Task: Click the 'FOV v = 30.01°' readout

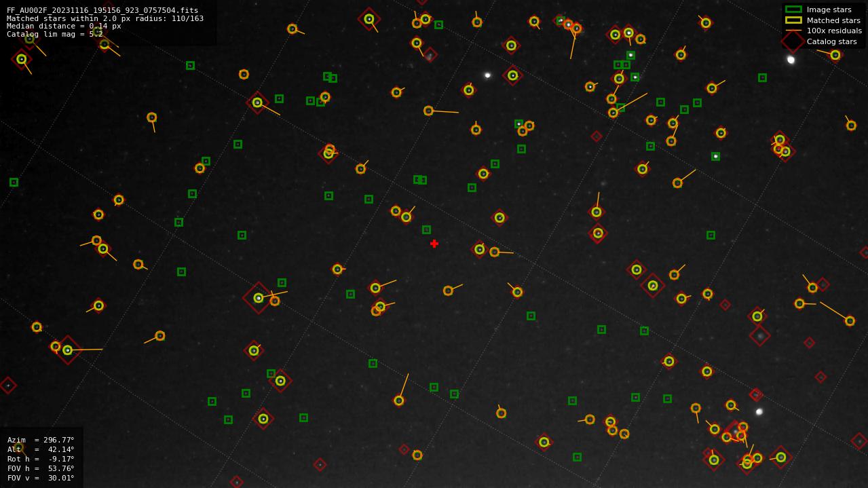Action: pyautogui.click(x=41, y=478)
